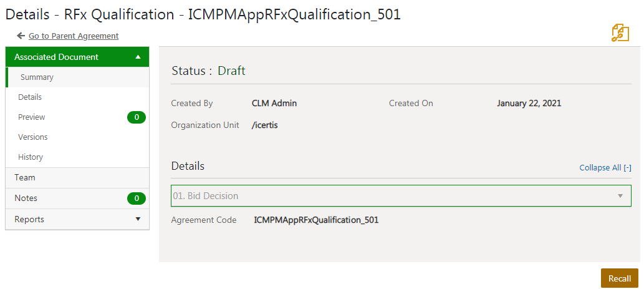View History in the left sidebar
The image size is (644, 289).
(x=31, y=157)
